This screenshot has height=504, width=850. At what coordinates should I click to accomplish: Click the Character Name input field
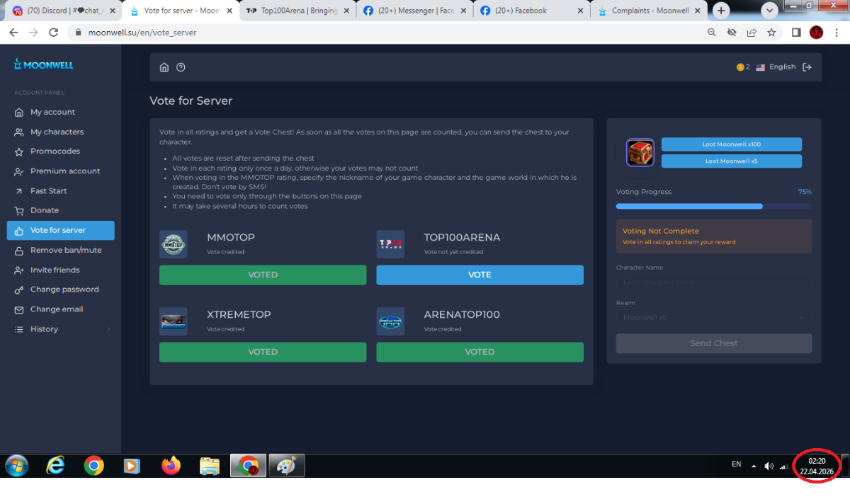click(713, 282)
